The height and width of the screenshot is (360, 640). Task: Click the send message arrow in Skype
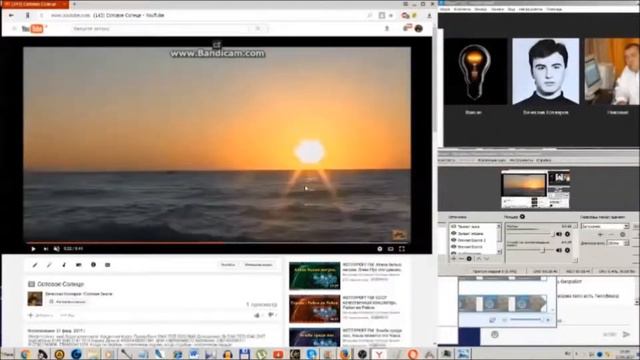coord(626,334)
